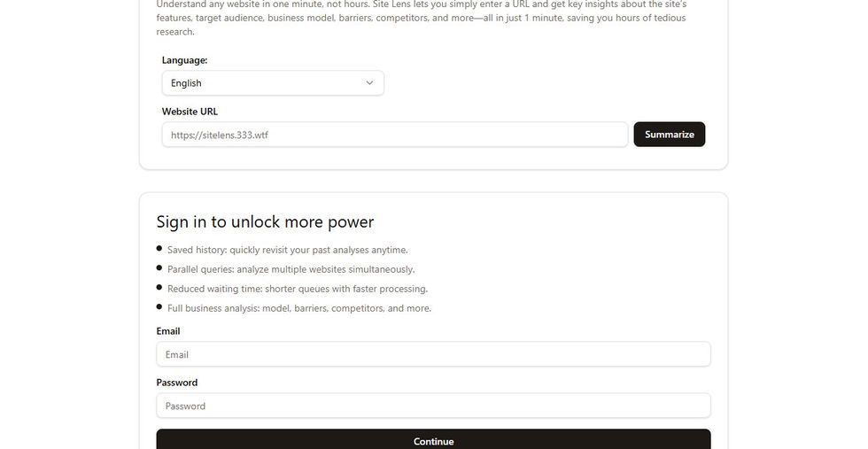Focus the Password input field
Image resolution: width=868 pixels, height=449 pixels.
coord(433,406)
